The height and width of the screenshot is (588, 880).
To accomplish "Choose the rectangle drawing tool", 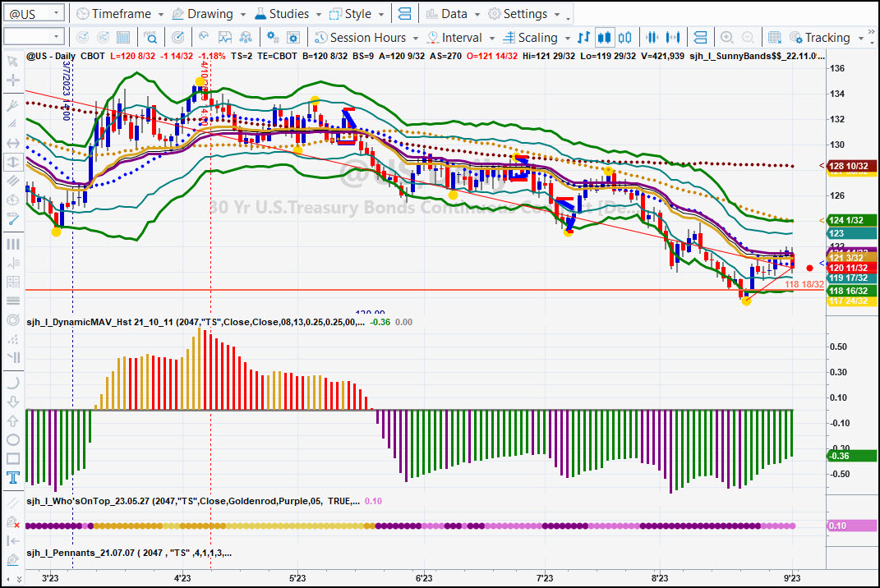I will (x=12, y=458).
